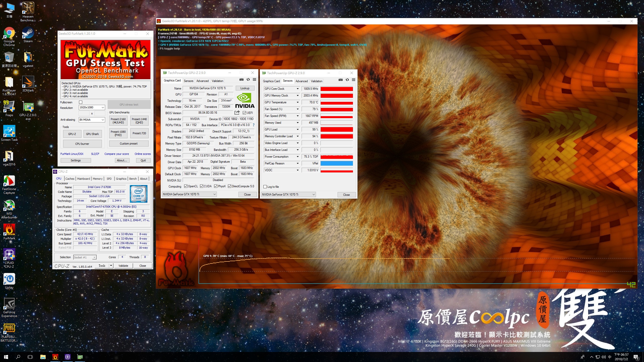Click the Lookup button in GPU-Z
Image resolution: width=644 pixels, height=362 pixels.
click(245, 88)
